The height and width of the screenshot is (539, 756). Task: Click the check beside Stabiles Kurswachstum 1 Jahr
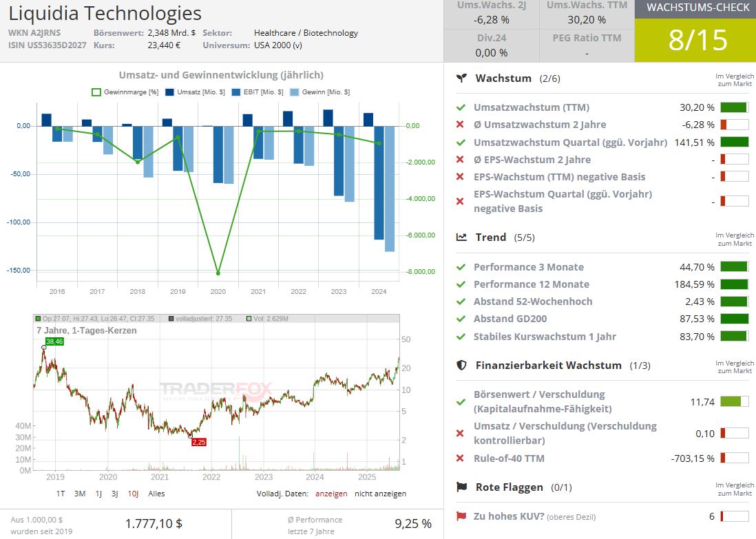(x=461, y=337)
